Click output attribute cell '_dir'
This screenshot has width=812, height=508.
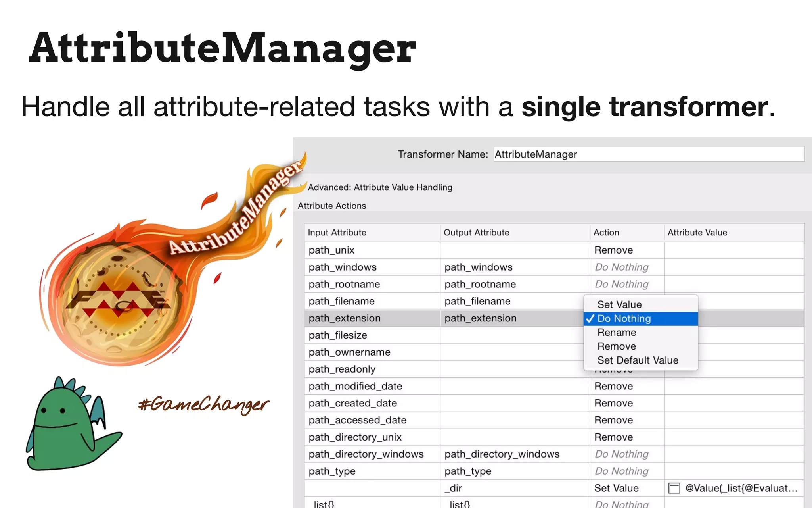click(x=515, y=489)
